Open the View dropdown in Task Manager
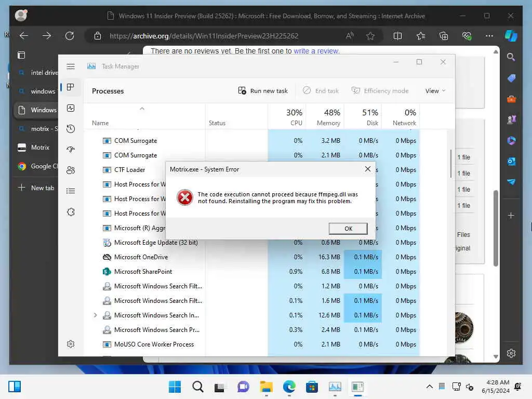532x399 pixels. pyautogui.click(x=435, y=90)
